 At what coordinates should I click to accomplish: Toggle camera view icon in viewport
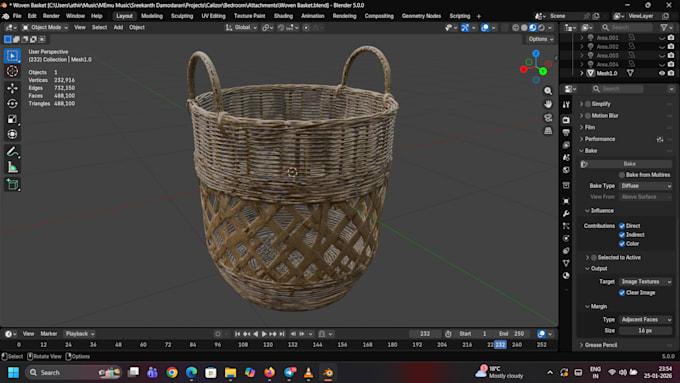(548, 118)
